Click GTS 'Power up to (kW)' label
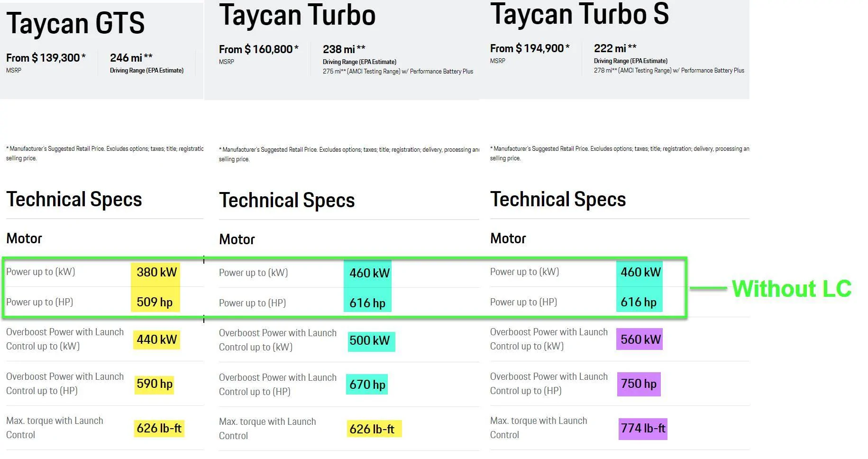 [41, 272]
